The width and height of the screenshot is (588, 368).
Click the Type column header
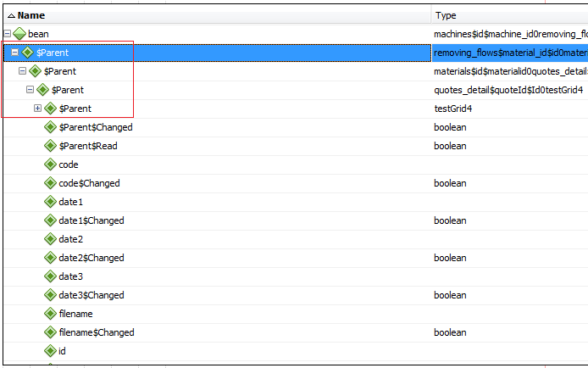(x=446, y=15)
